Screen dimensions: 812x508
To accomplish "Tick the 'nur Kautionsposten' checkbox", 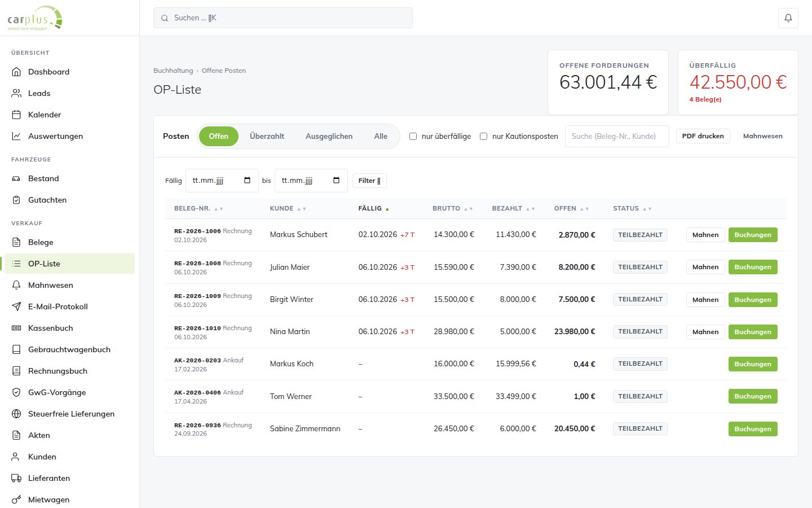I will [x=483, y=136].
